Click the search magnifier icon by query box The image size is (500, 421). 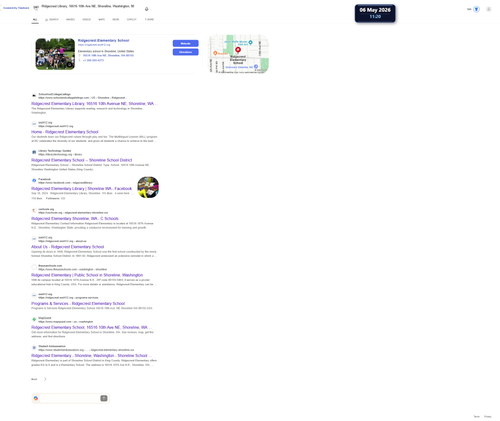36,8
